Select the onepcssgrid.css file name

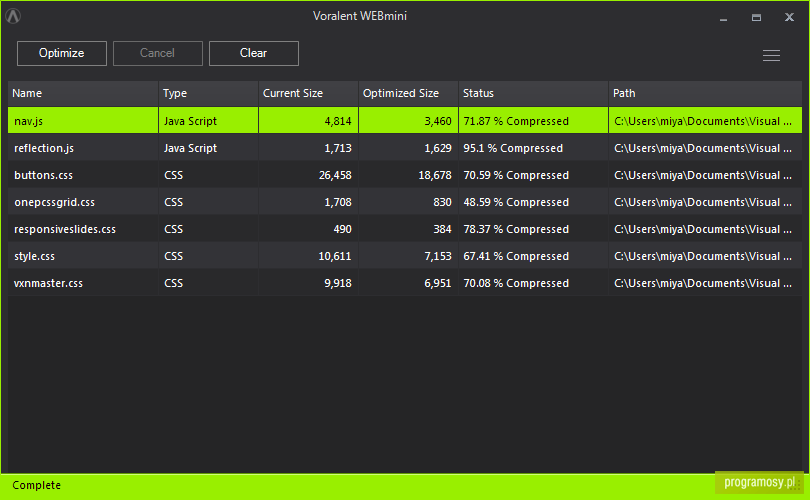click(54, 202)
